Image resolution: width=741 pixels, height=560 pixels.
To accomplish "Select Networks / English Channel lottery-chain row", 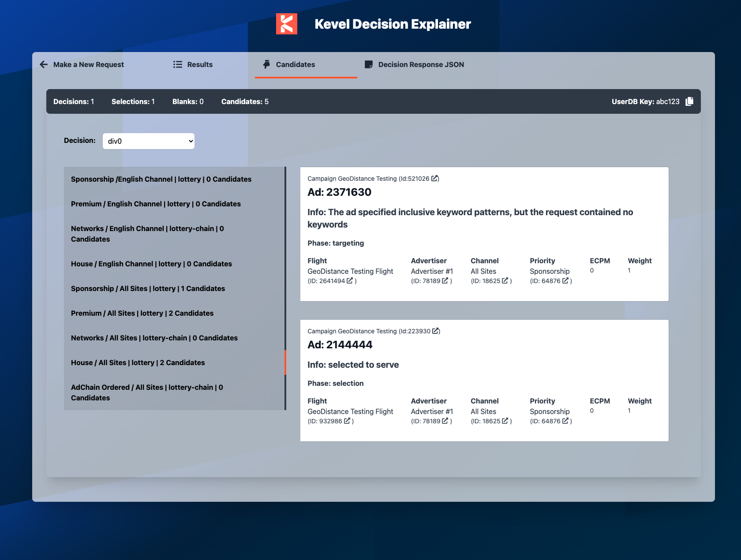I will (174, 234).
